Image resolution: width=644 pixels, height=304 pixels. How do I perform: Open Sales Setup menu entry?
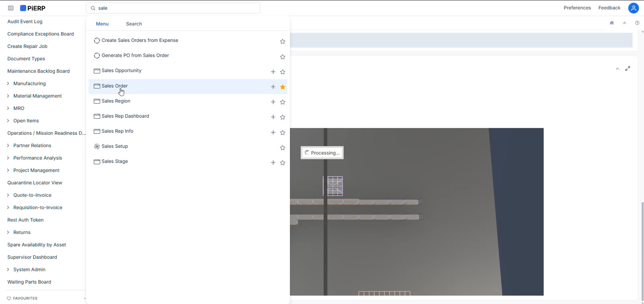[115, 146]
